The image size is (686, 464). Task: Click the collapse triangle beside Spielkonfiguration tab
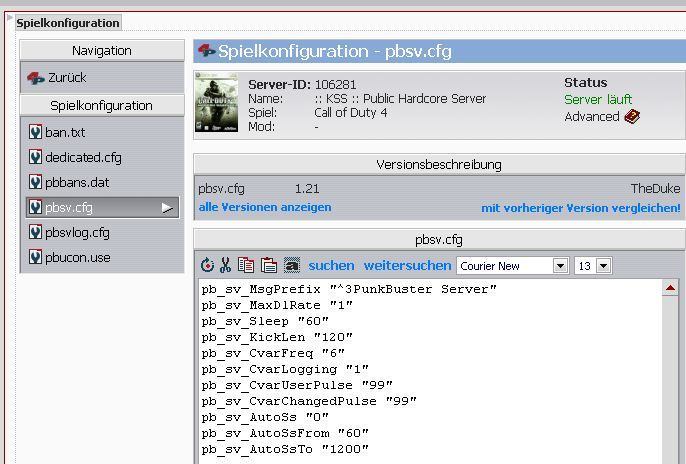pos(9,17)
